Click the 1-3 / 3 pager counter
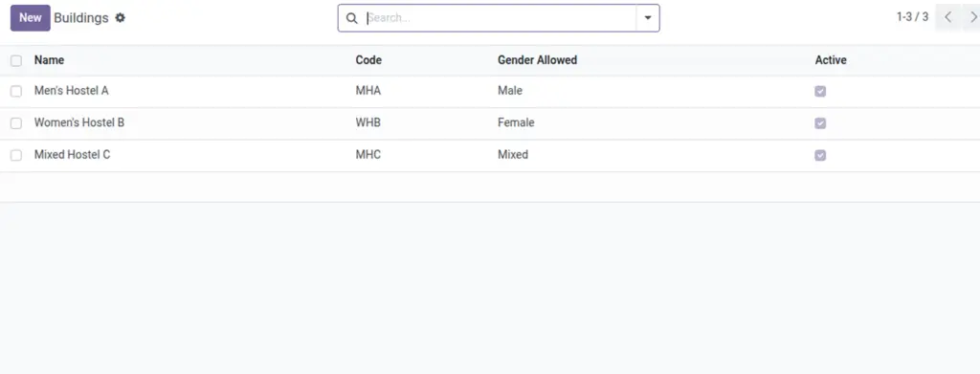Screen dimensions: 980x374 (x=912, y=17)
